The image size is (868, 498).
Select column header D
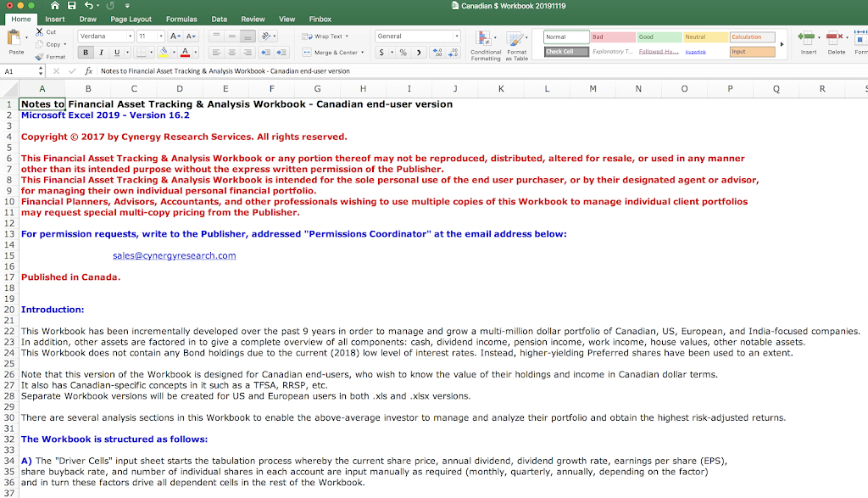pyautogui.click(x=180, y=88)
